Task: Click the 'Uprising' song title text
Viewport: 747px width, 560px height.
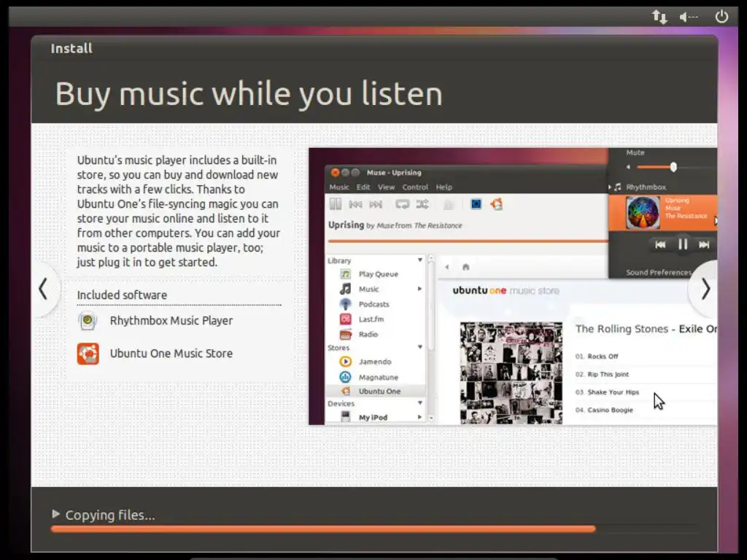Action: click(x=347, y=225)
